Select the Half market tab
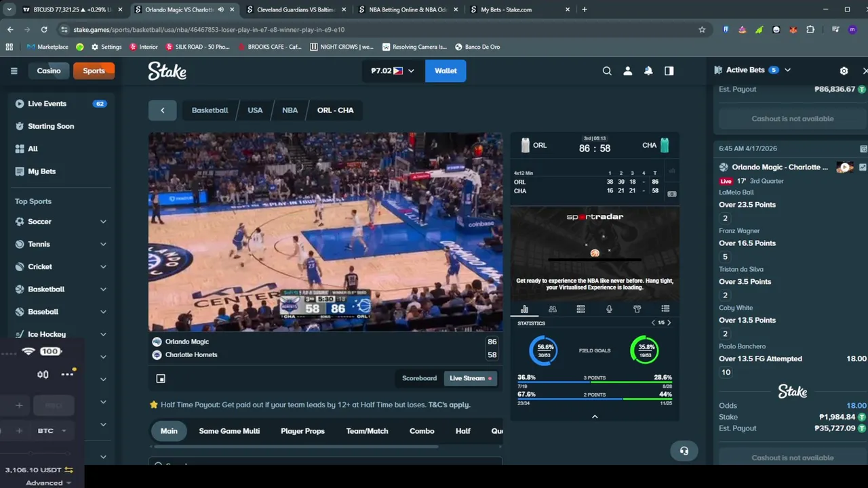The image size is (868, 488). pyautogui.click(x=463, y=431)
